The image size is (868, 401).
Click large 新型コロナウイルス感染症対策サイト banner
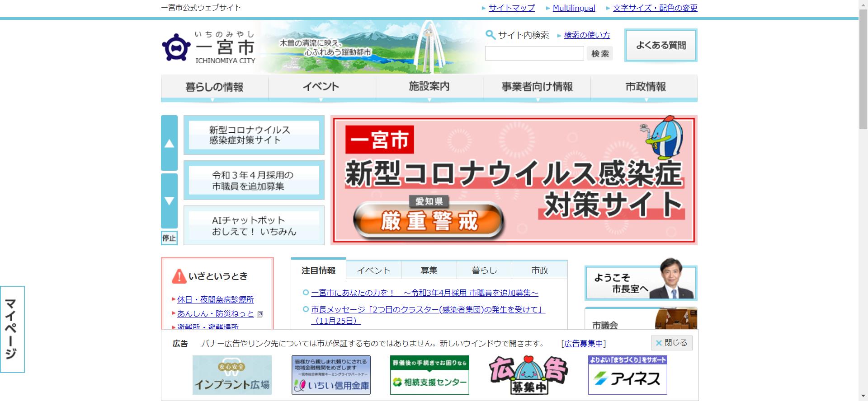click(x=514, y=180)
